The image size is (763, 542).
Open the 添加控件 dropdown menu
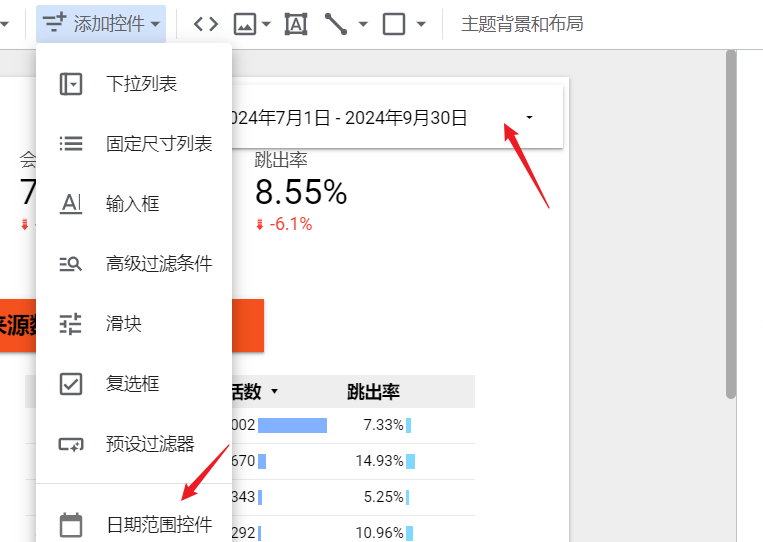[x=101, y=23]
